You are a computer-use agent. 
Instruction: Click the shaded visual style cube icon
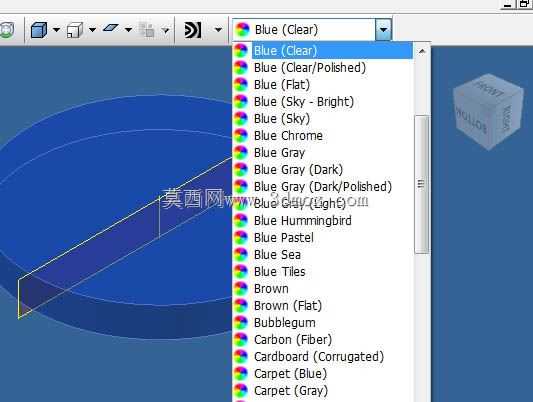(39, 30)
